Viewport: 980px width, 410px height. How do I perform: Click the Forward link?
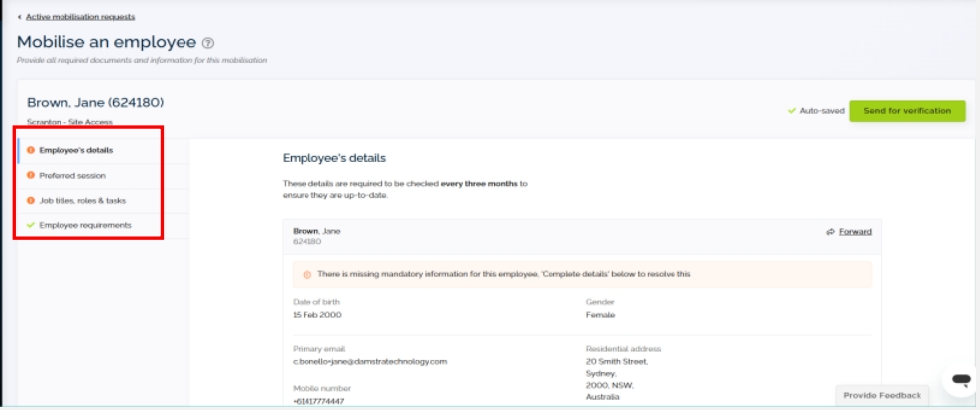point(855,232)
